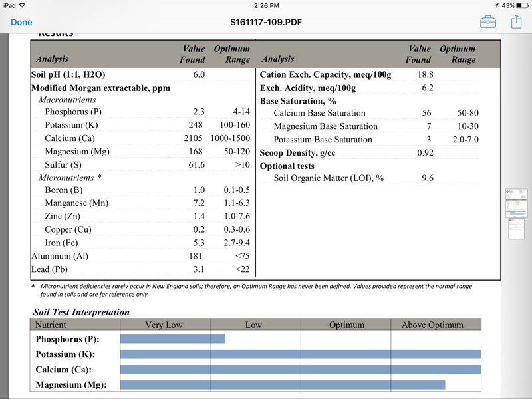532x399 pixels.
Task: Tap the Very Low column header
Action: [164, 325]
